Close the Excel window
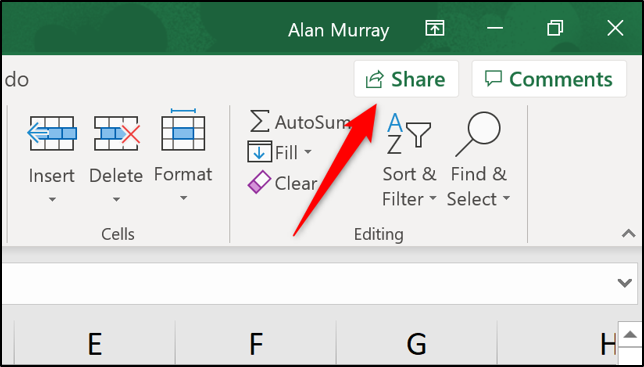The height and width of the screenshot is (367, 644). (615, 28)
